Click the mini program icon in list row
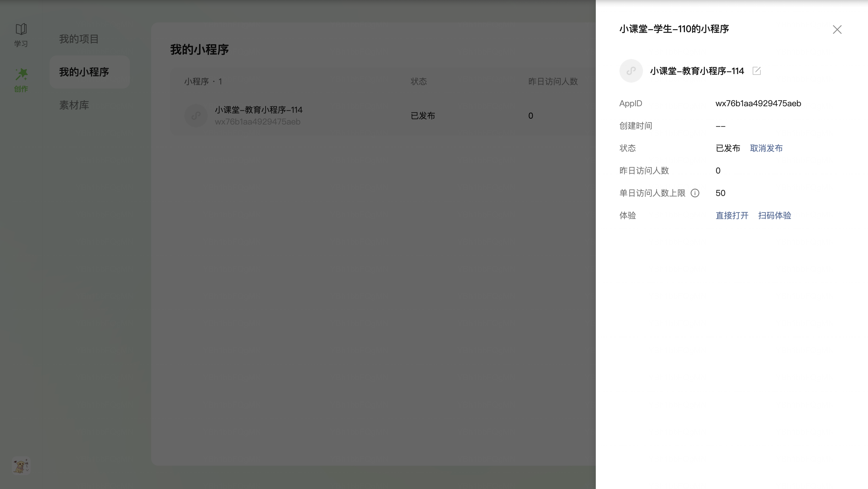This screenshot has height=489, width=868. click(196, 116)
